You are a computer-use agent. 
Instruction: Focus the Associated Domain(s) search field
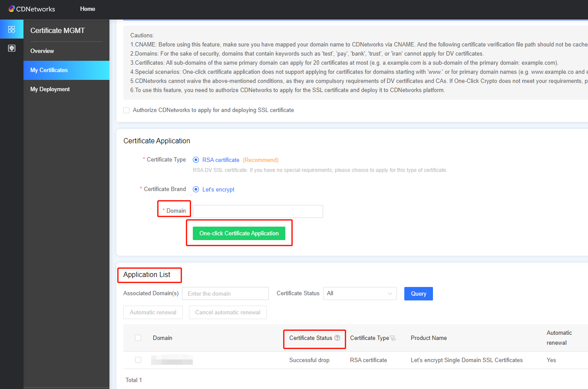pyautogui.click(x=225, y=293)
